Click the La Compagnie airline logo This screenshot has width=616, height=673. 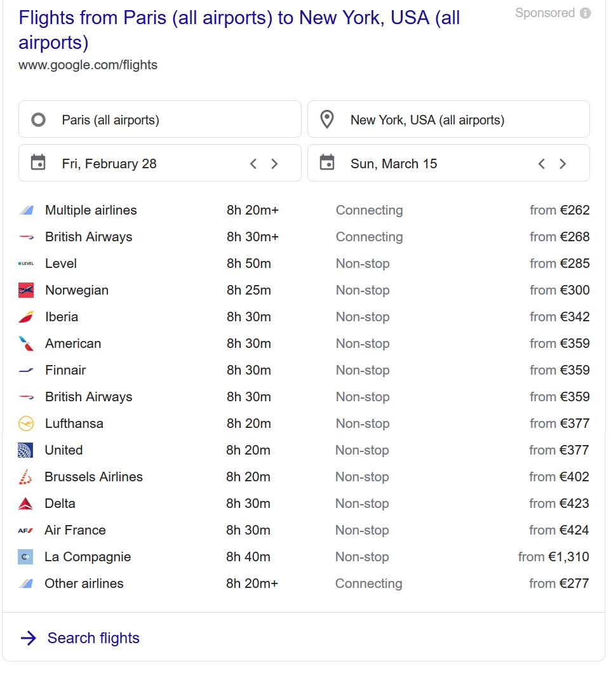pos(25,557)
